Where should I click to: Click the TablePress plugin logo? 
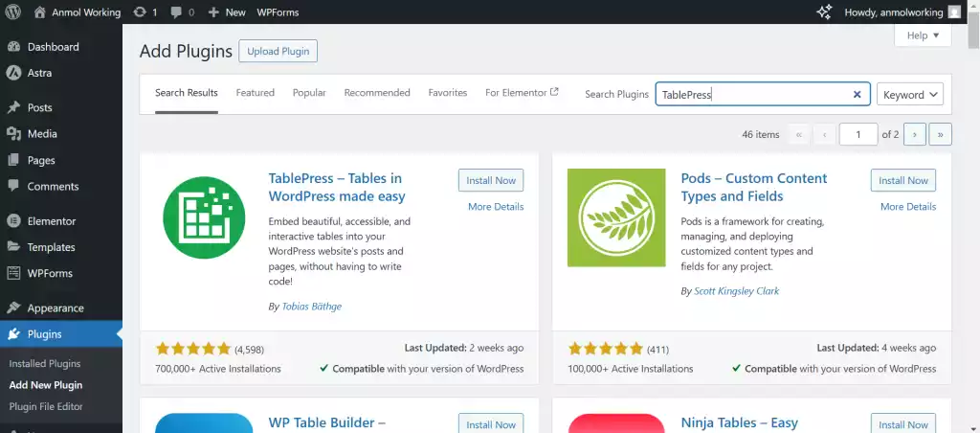198,217
